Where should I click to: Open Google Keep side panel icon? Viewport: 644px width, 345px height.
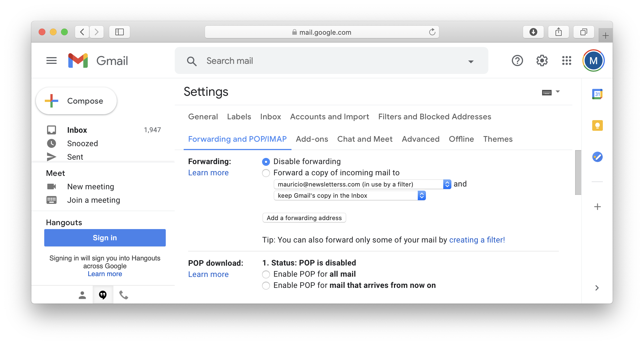click(597, 125)
